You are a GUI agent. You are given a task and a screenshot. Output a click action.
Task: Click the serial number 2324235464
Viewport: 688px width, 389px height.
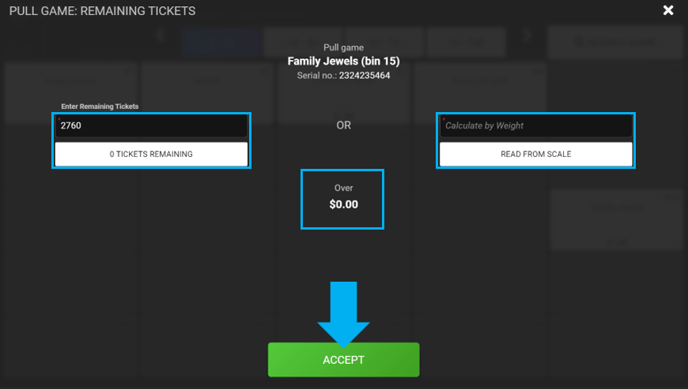click(x=364, y=75)
